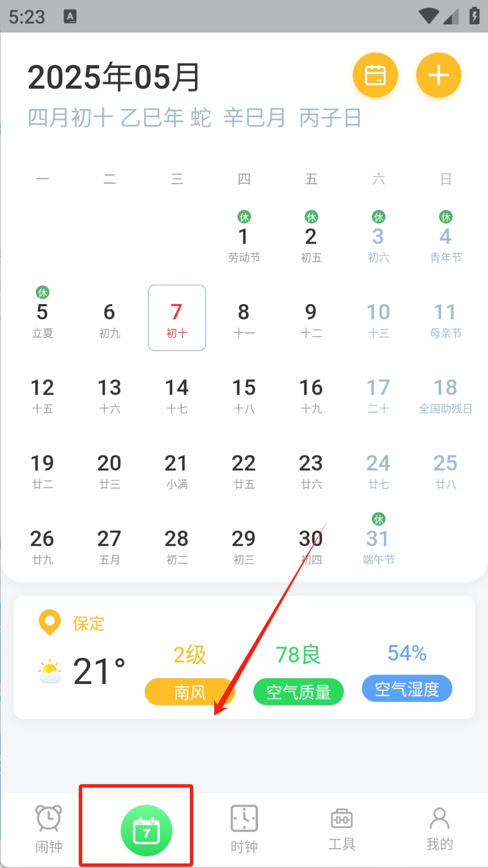This screenshot has width=488, height=868.
Task: Open the 工具 toolbox tab
Action: [342, 828]
